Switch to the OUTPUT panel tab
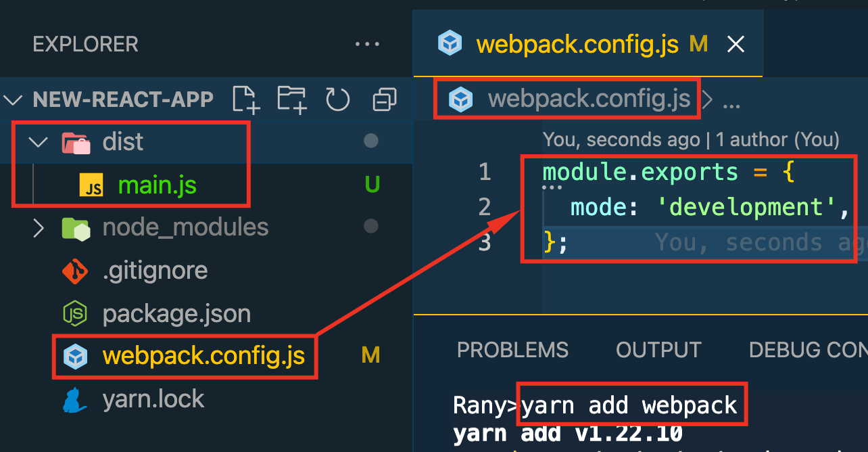The width and height of the screenshot is (868, 452). tap(658, 350)
